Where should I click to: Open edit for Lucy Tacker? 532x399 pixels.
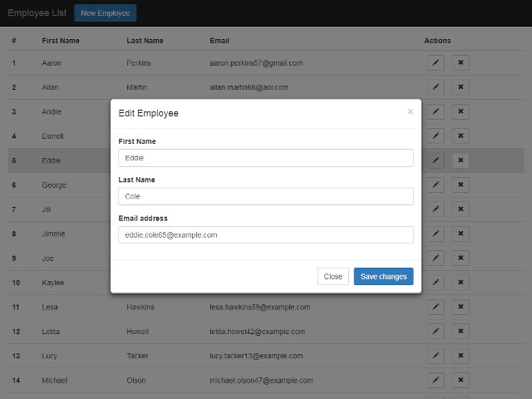coord(436,356)
